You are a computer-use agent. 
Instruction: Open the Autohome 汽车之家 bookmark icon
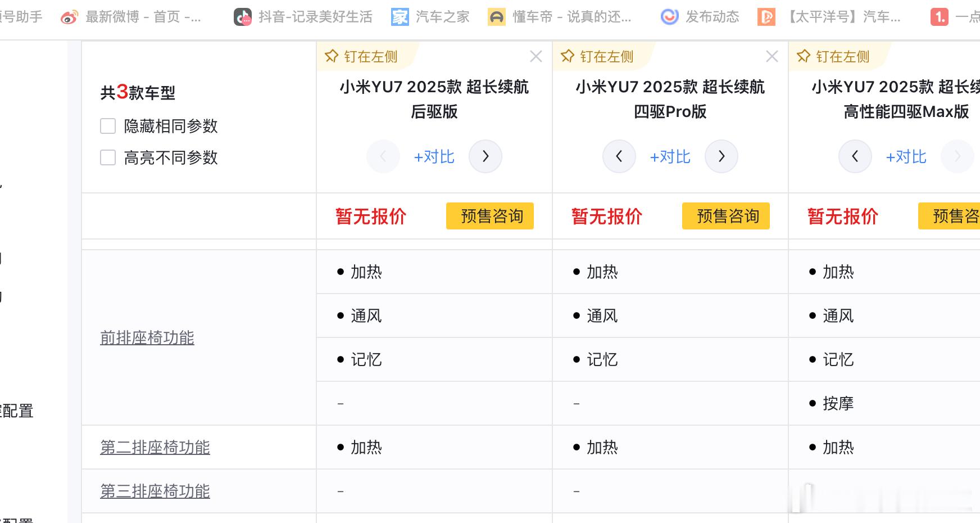[400, 17]
